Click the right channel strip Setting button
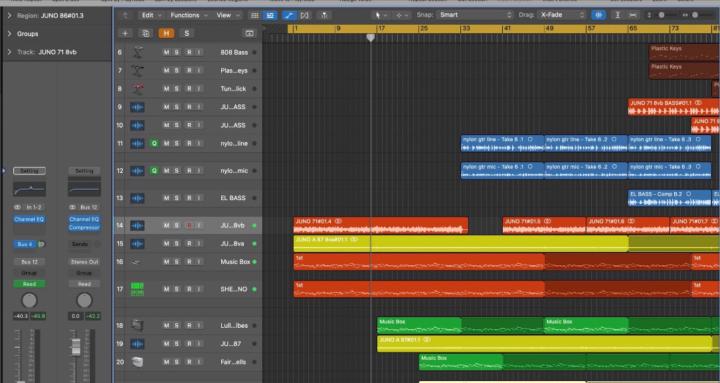Viewport: 720px width, 383px height. (x=84, y=171)
